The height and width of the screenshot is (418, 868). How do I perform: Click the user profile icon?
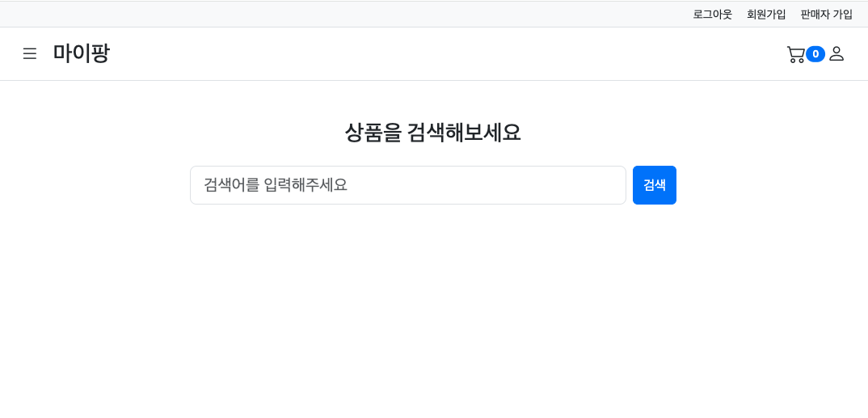[836, 53]
